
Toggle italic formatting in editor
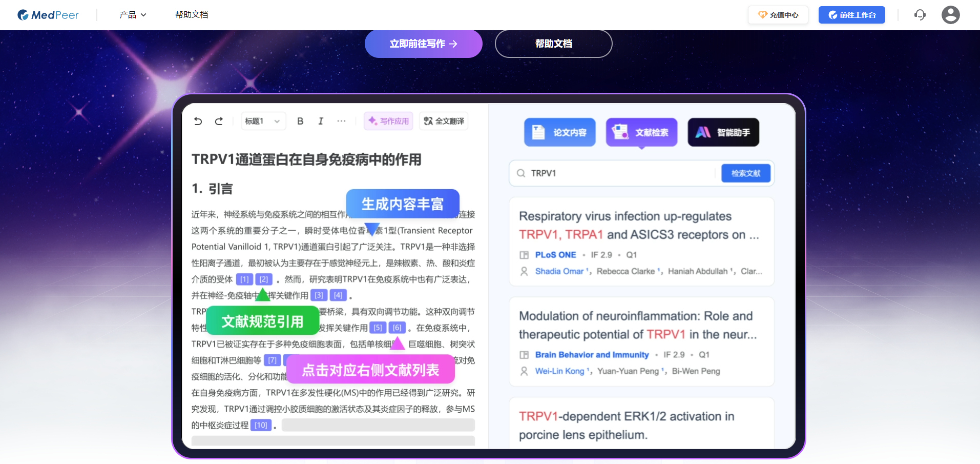click(x=321, y=121)
